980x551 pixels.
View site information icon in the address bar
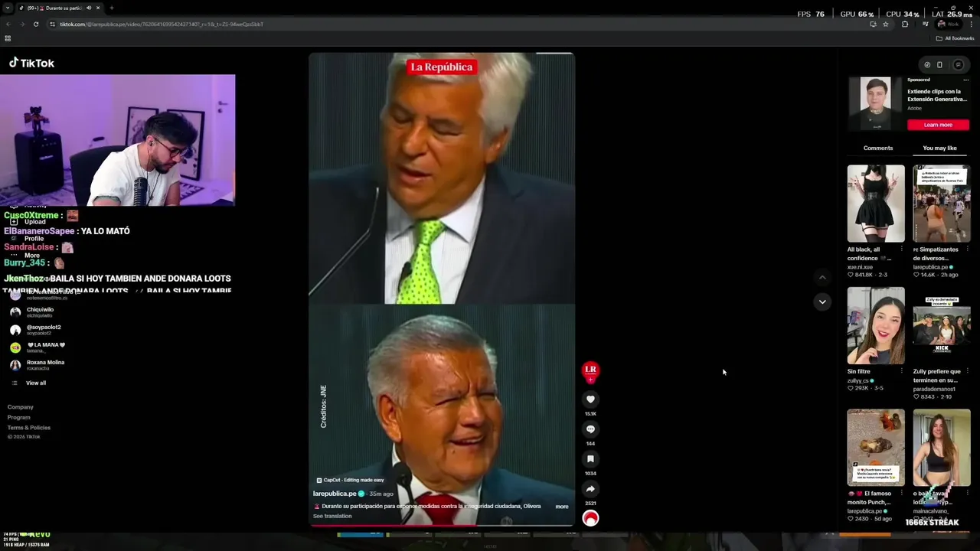click(x=52, y=24)
